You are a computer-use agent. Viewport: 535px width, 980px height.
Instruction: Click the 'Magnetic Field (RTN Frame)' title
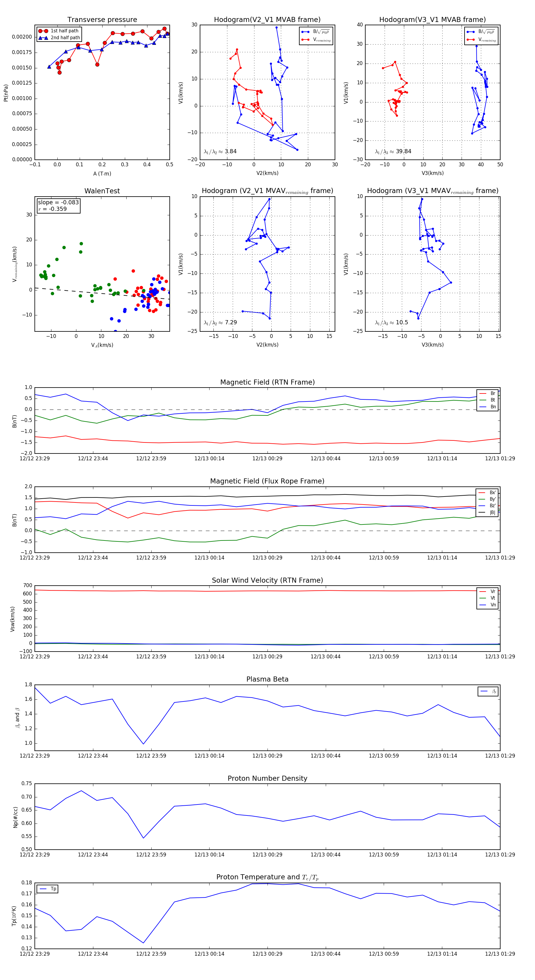267,382
